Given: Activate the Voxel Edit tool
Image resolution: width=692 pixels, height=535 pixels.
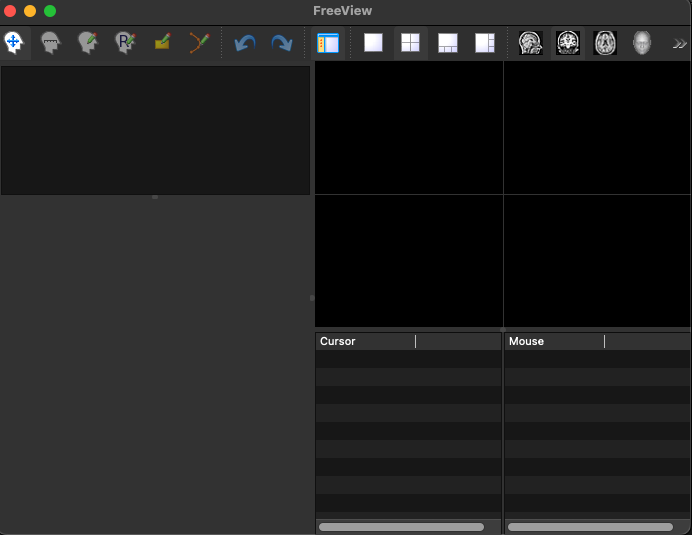Looking at the screenshot, I should pos(88,43).
